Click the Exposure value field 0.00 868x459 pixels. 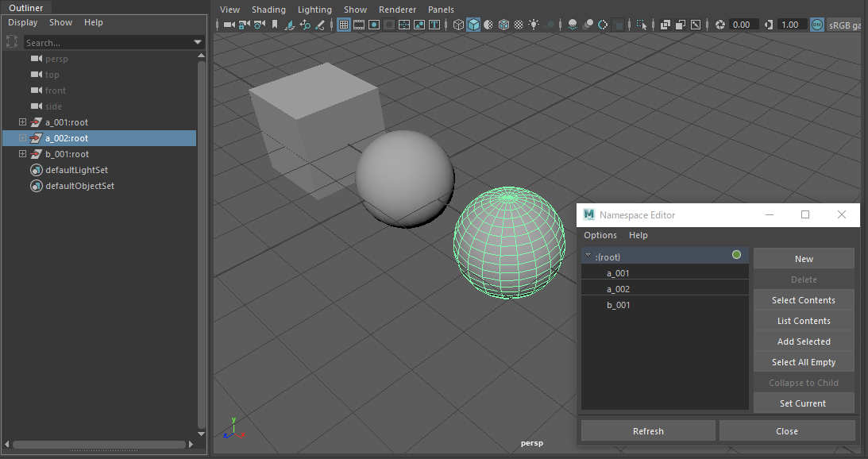(x=744, y=25)
